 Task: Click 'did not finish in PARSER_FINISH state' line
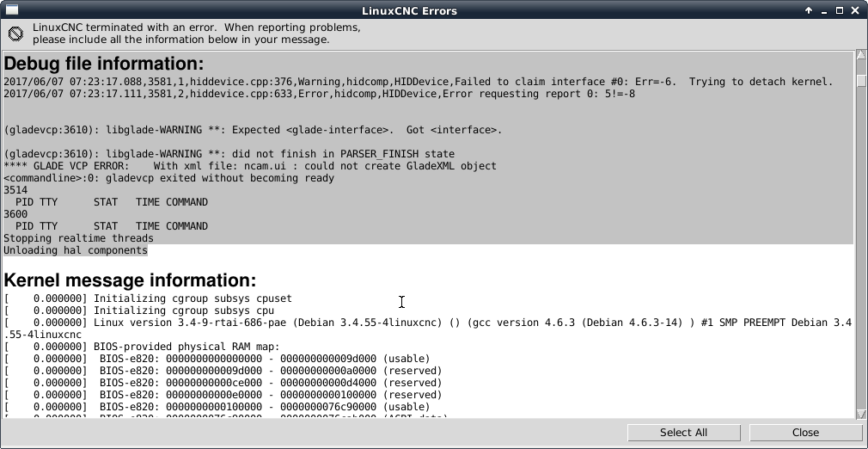click(229, 154)
